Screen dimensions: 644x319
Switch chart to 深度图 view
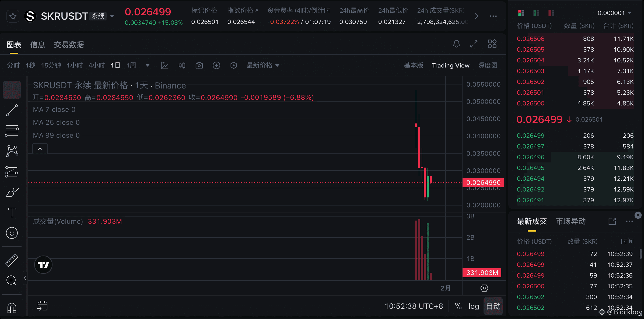click(487, 65)
